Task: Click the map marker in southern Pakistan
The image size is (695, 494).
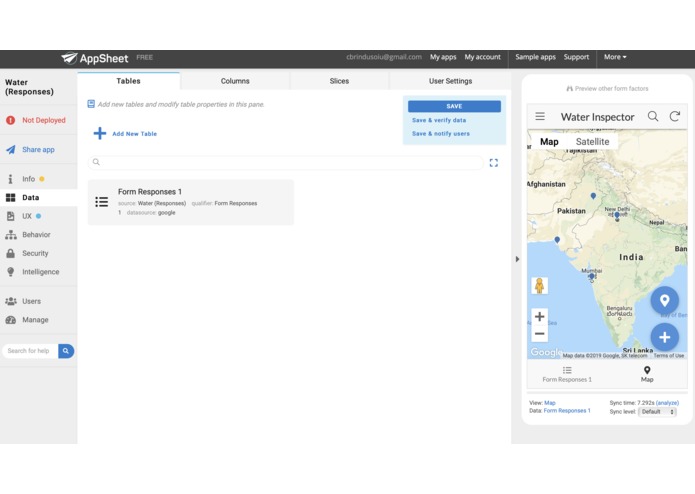Action: (557, 240)
